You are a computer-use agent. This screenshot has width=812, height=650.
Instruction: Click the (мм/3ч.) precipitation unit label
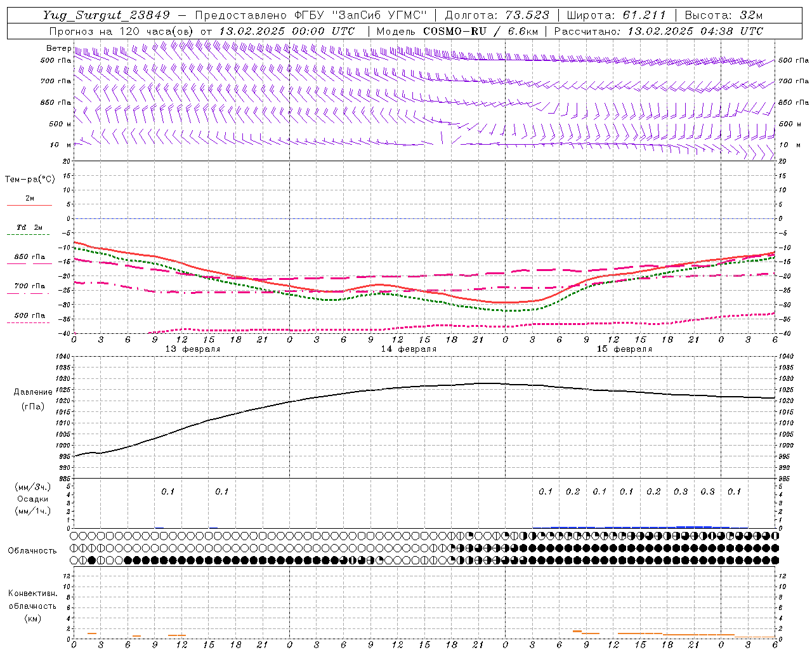(32, 487)
